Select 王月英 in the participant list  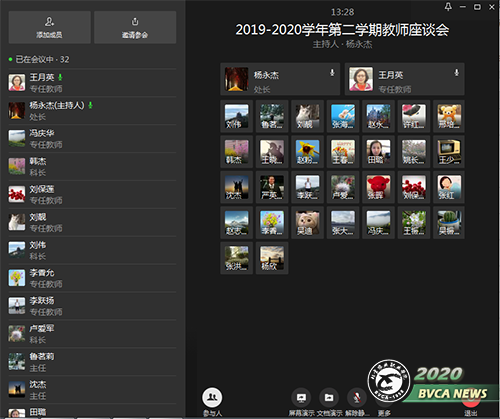pyautogui.click(x=92, y=83)
